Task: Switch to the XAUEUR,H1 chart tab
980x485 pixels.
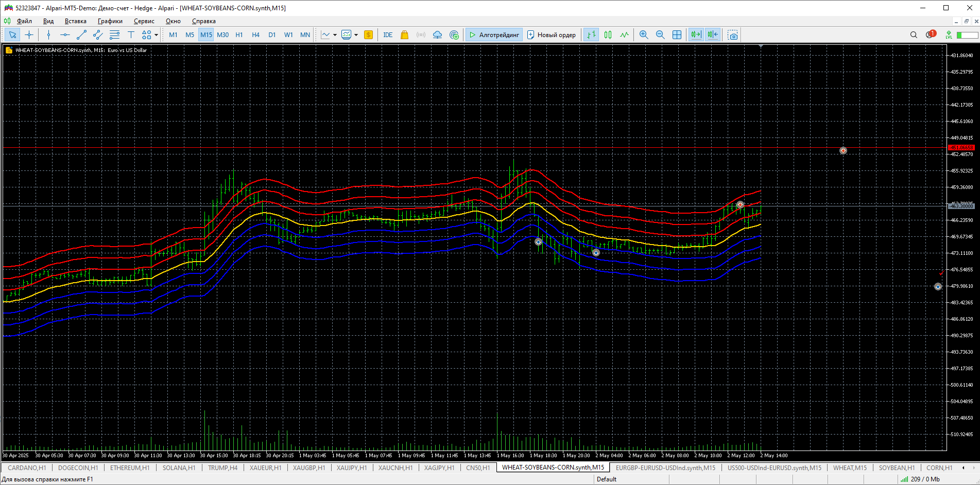Action: [265, 467]
